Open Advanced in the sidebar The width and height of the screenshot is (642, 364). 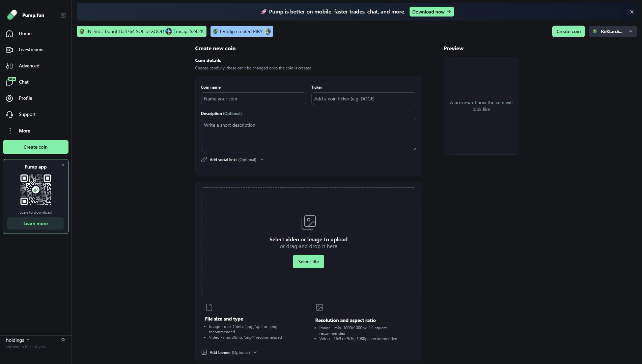coord(35,66)
